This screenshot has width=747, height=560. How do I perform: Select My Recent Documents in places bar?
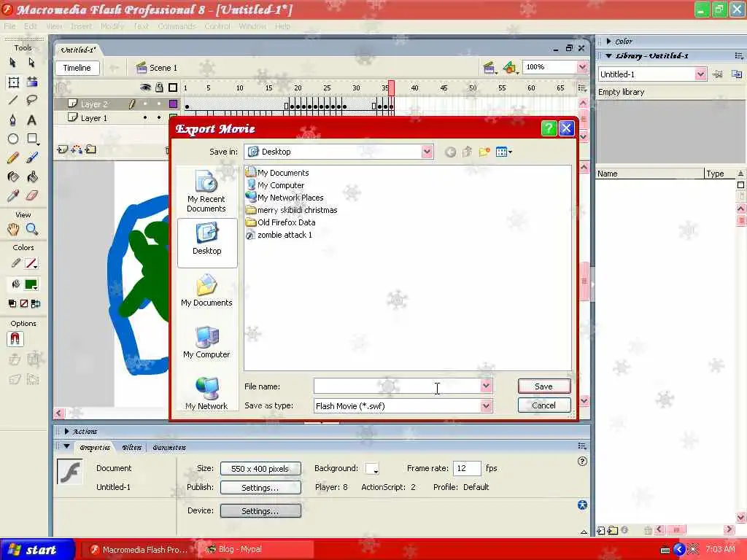point(206,192)
